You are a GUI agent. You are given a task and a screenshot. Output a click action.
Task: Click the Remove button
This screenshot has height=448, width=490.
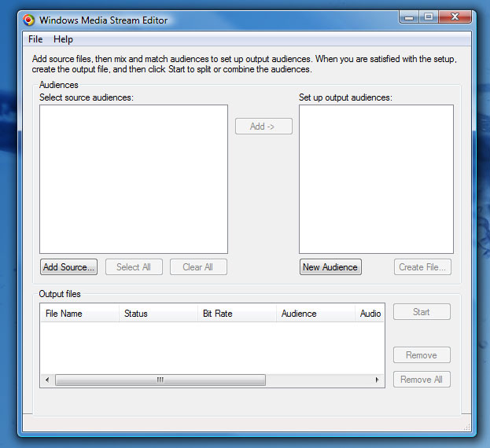pyautogui.click(x=422, y=354)
